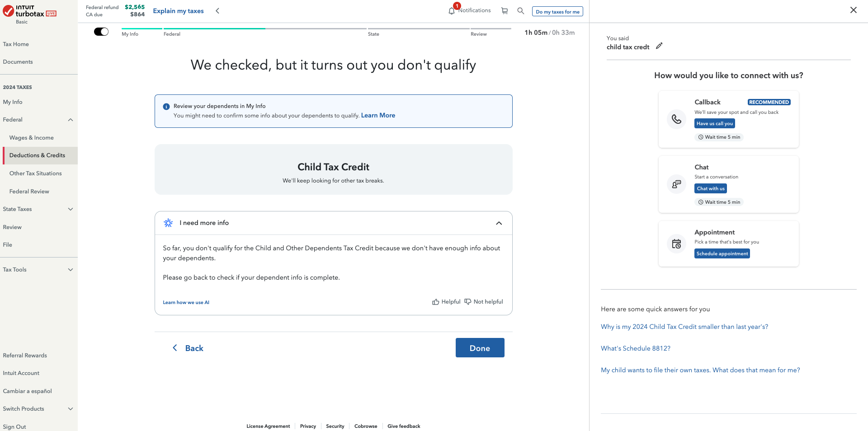Open the 'What's Schedule 8812?' link
Image resolution: width=868 pixels, height=431 pixels.
[635, 348]
